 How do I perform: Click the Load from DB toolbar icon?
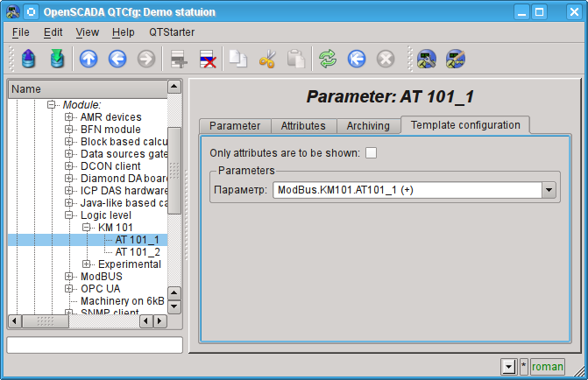pos(29,59)
